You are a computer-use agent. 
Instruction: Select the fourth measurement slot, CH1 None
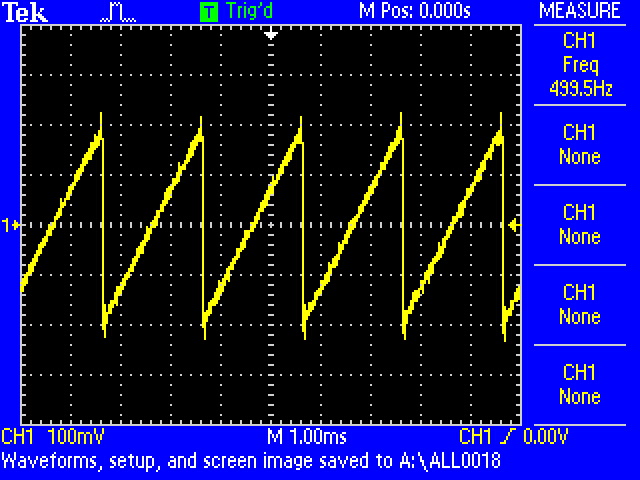tap(580, 305)
